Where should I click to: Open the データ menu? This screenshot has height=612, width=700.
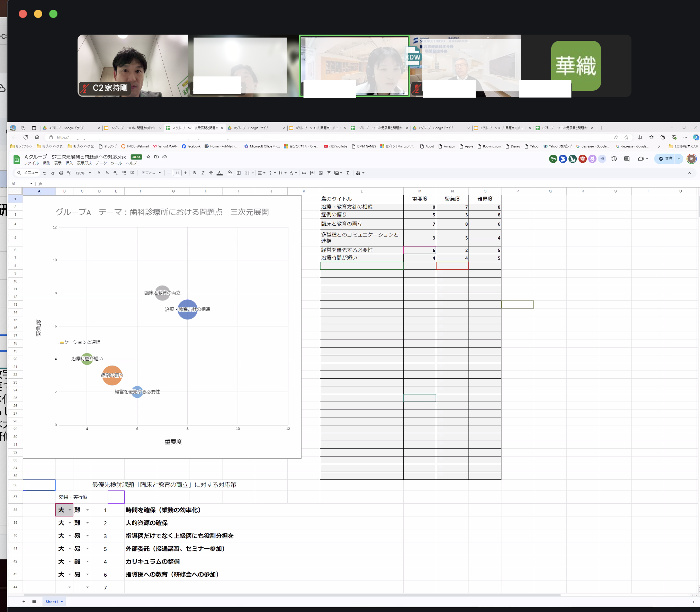tap(101, 163)
